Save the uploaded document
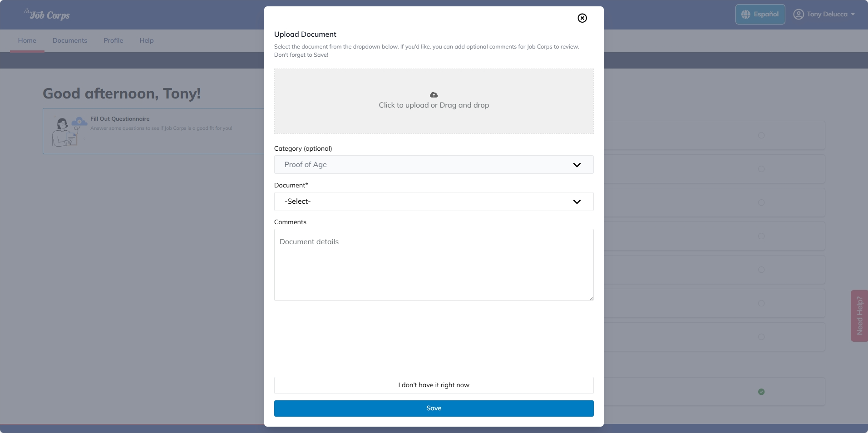This screenshot has width=868, height=433. point(434,408)
